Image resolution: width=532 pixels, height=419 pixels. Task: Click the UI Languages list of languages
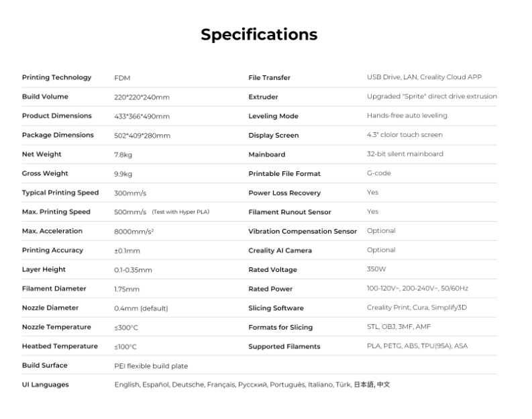point(252,385)
